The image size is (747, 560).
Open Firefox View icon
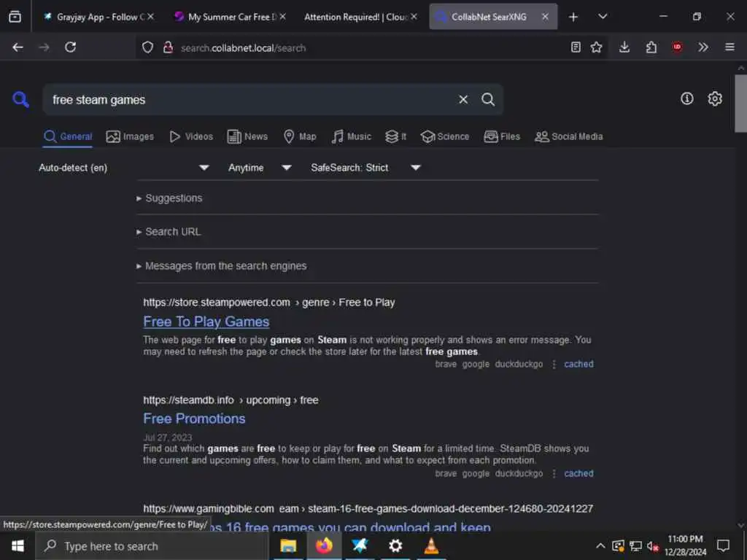pyautogui.click(x=15, y=17)
